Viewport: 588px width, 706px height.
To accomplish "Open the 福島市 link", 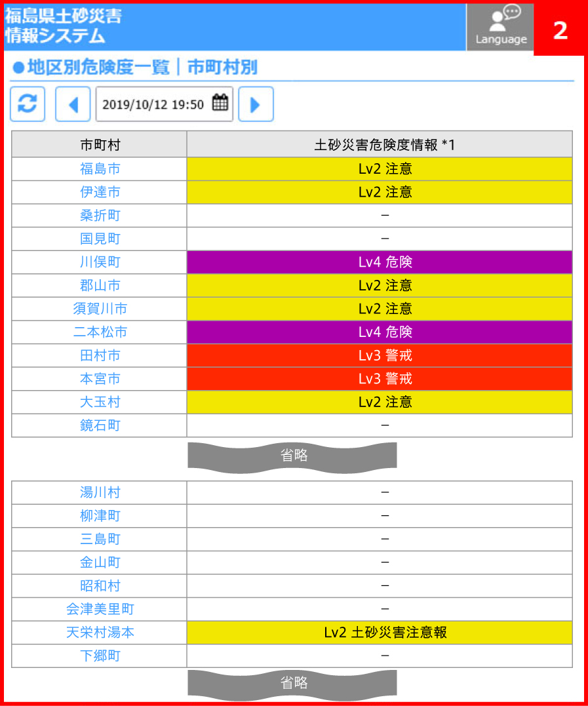I will pyautogui.click(x=100, y=169).
